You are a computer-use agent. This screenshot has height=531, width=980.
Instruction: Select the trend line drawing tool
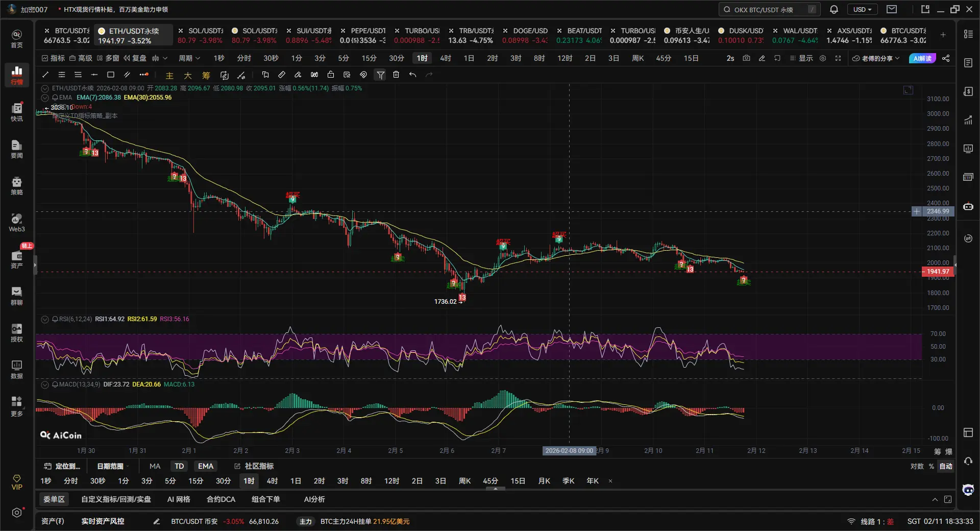point(45,75)
